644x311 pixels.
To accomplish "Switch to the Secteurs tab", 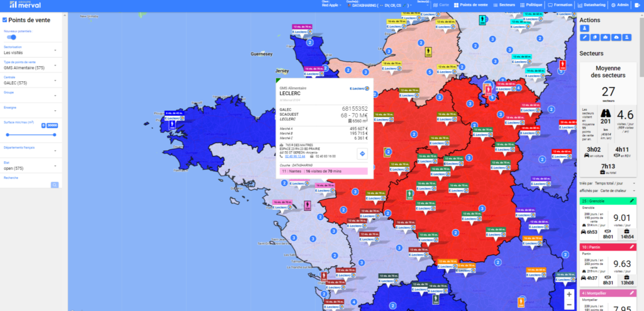I will click(x=505, y=4).
